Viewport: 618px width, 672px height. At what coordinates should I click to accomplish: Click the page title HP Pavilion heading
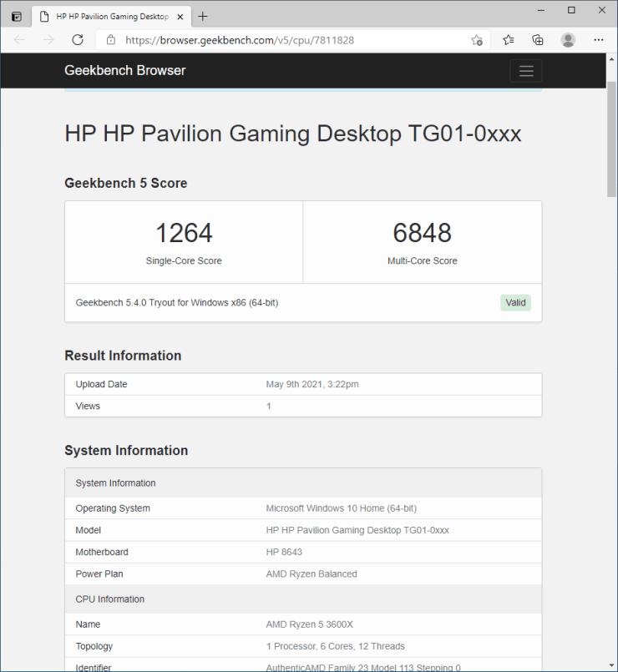click(292, 134)
